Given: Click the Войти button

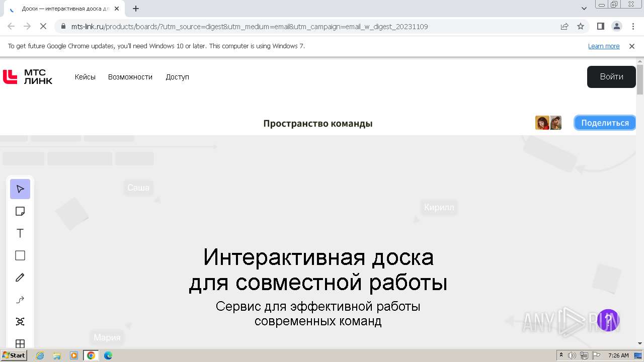Looking at the screenshot, I should 611,77.
